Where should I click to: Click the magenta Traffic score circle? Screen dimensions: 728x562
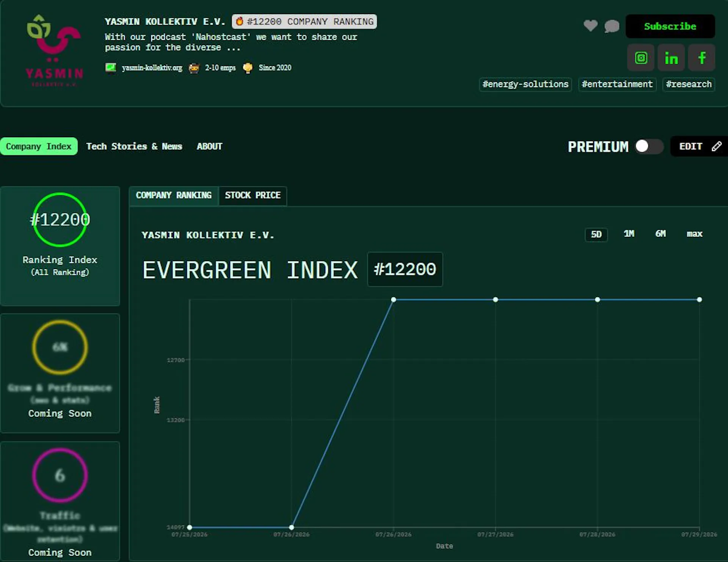(60, 475)
